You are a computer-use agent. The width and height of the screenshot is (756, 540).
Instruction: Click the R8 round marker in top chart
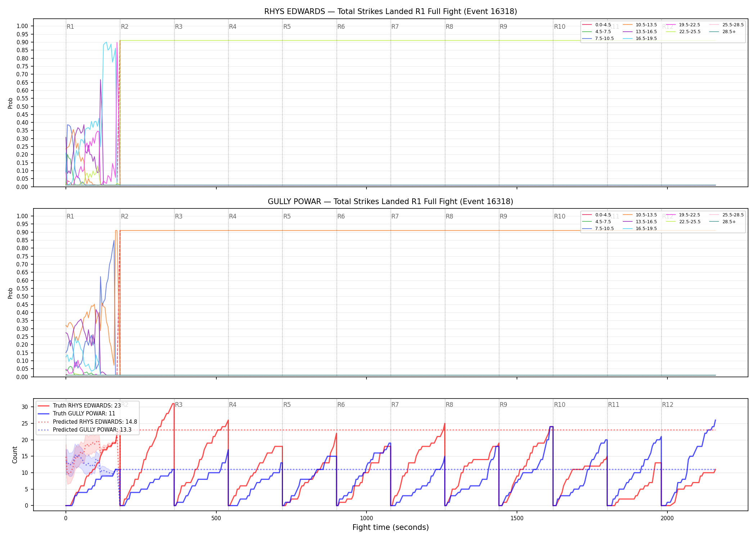[x=449, y=27]
